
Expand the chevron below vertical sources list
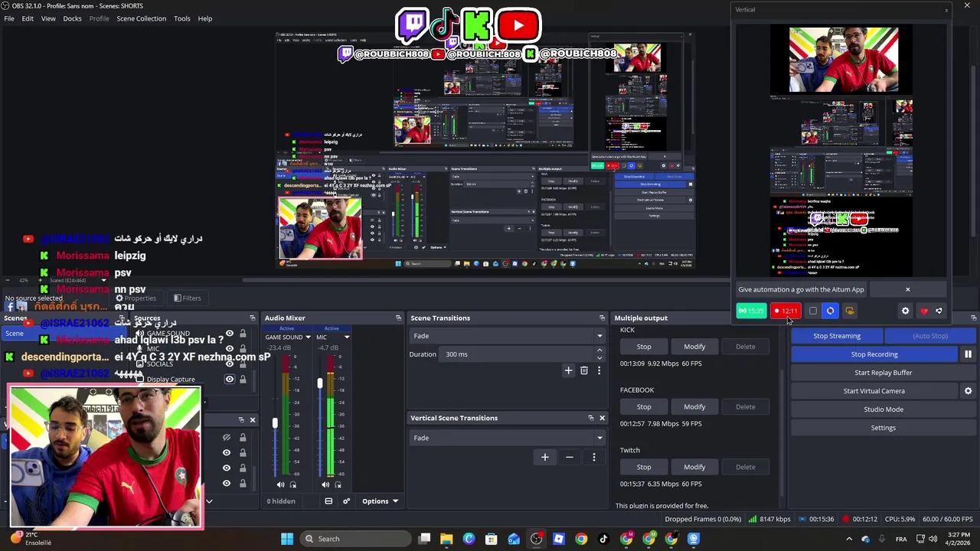208,501
